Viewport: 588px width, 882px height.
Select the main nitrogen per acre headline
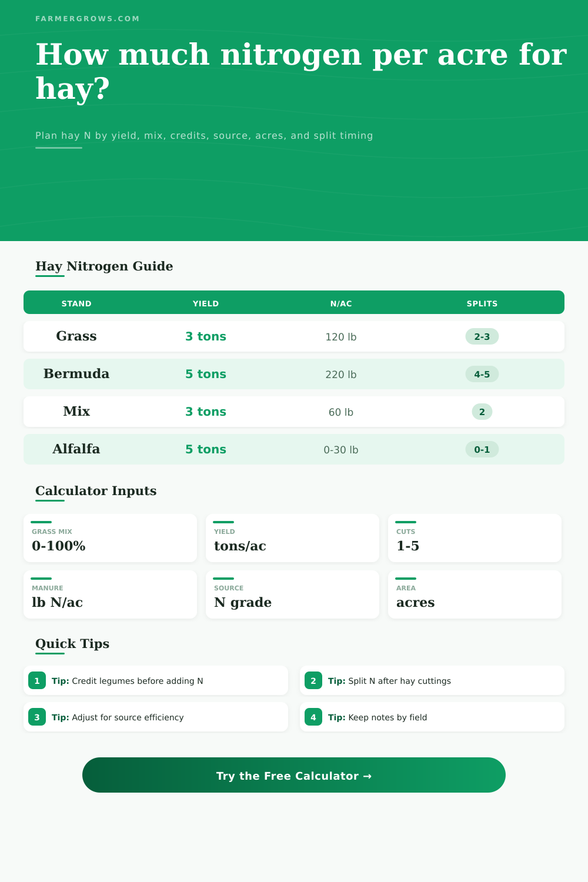(x=301, y=71)
